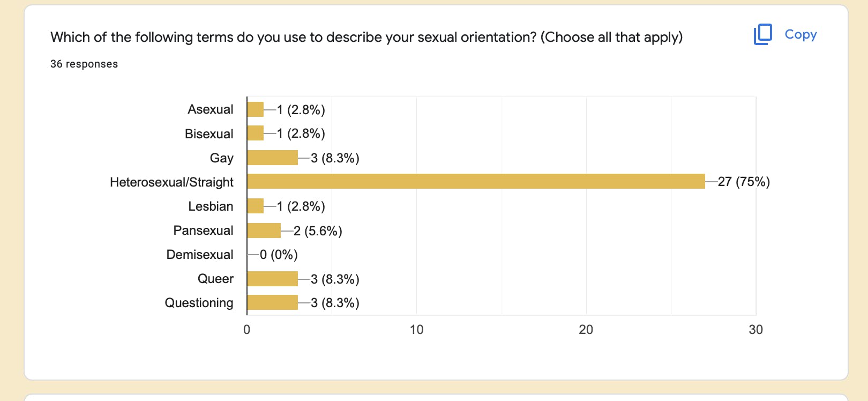Click the x-axis value 30
Viewport: 868px width, 401px height.
[755, 330]
